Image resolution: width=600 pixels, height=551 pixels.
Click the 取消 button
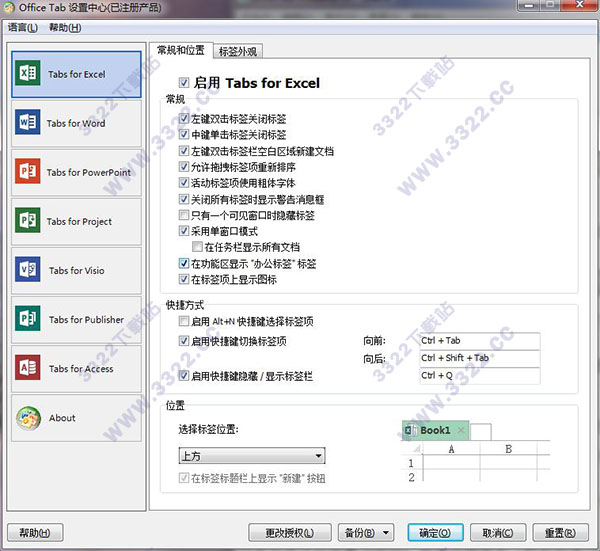point(497,533)
